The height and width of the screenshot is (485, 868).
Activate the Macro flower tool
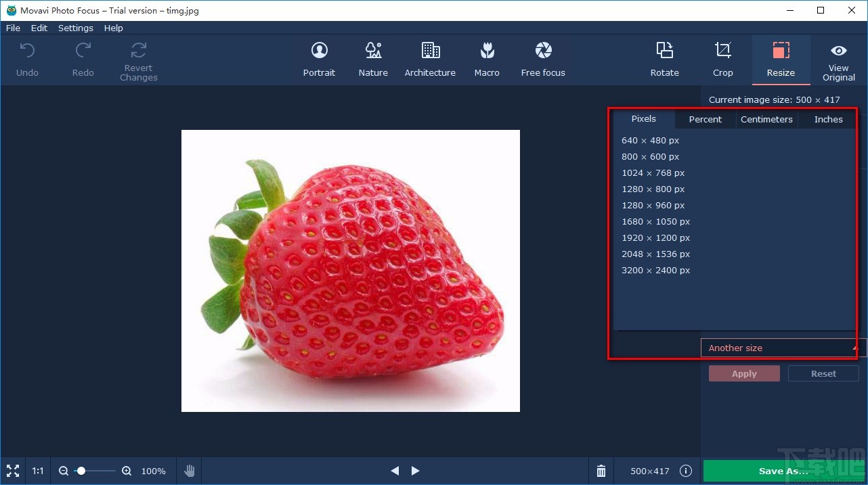(x=487, y=51)
